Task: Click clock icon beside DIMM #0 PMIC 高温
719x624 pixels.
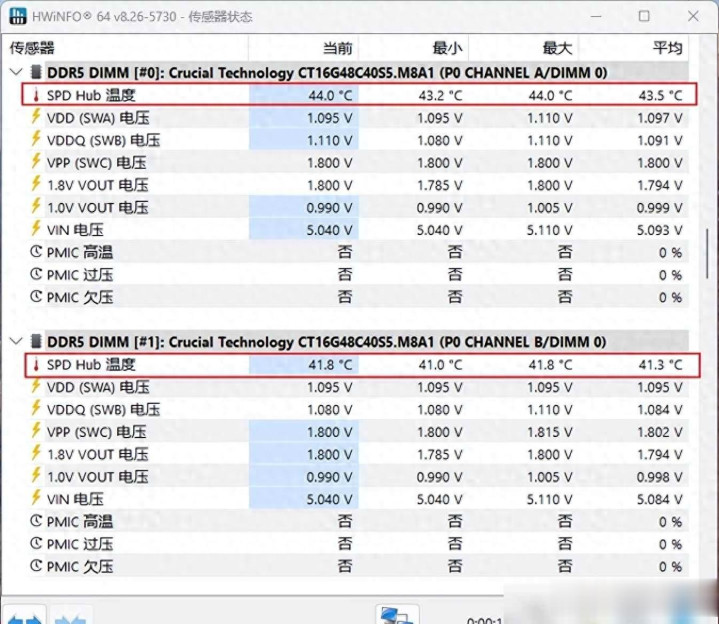Action: (36, 252)
